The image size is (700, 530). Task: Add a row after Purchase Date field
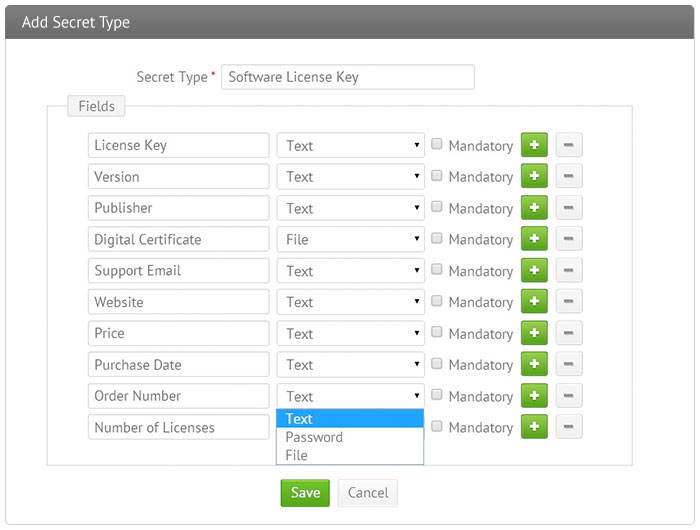coord(534,365)
